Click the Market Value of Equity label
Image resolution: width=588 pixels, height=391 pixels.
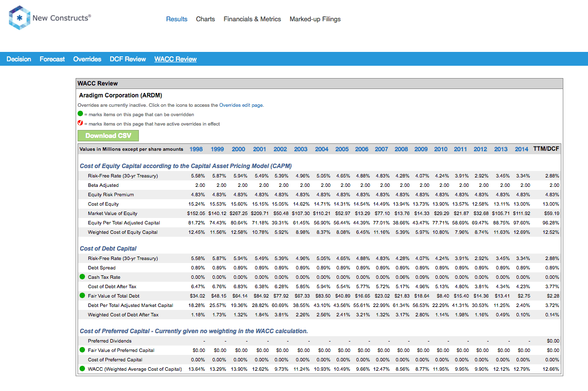pos(113,214)
